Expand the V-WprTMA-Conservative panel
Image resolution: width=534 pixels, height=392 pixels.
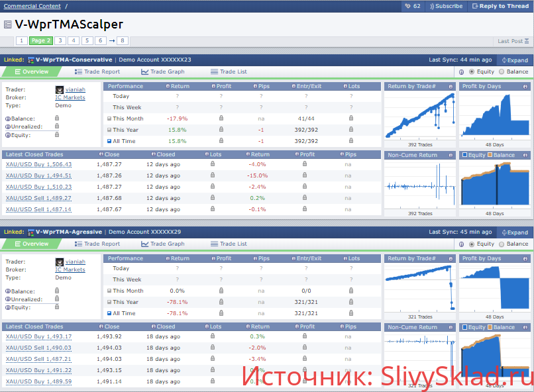[x=515, y=60]
